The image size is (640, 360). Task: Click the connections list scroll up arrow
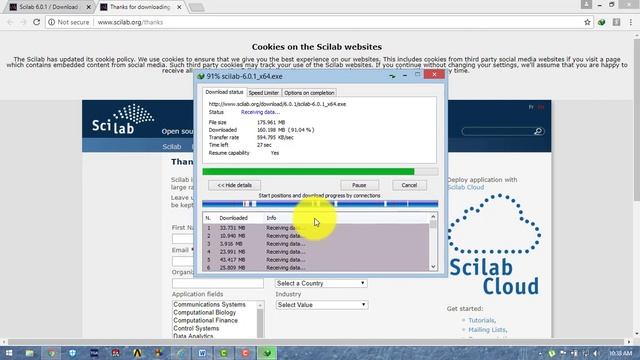coord(433,217)
